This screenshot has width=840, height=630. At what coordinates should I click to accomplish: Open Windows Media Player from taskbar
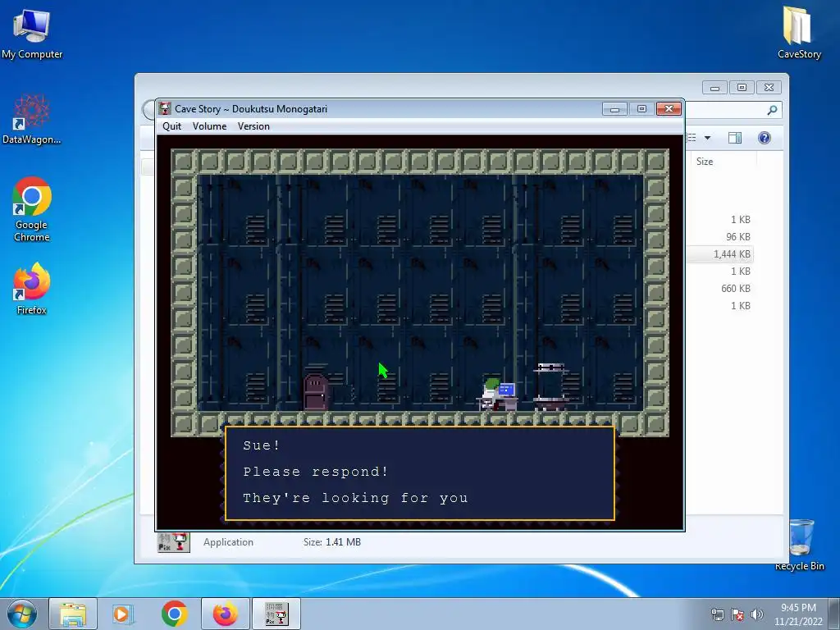123,614
